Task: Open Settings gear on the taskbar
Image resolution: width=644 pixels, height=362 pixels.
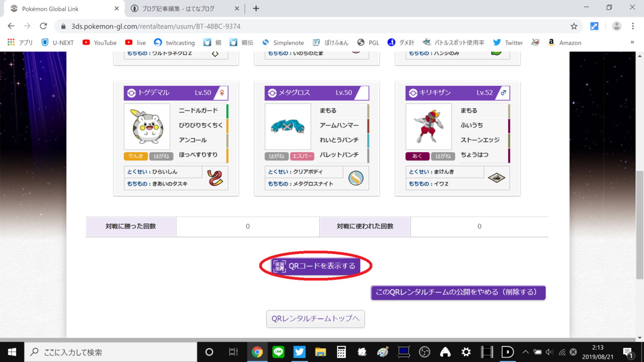Action: point(466,352)
